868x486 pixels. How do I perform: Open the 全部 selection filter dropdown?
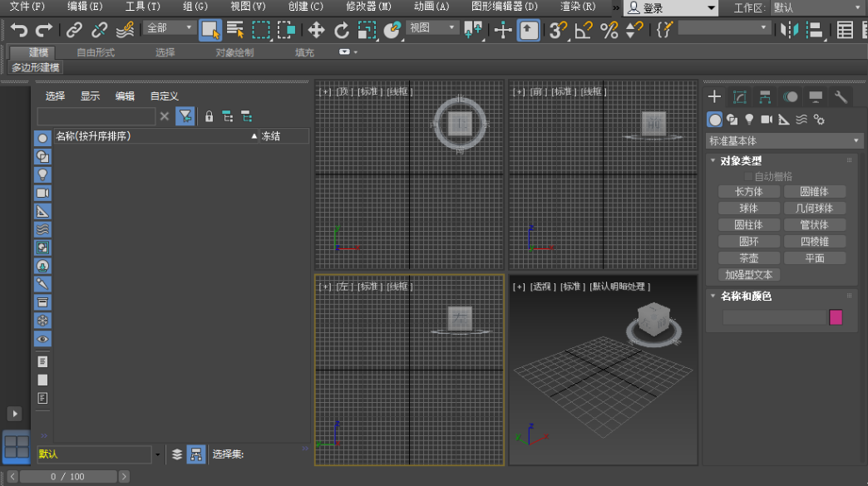pos(170,28)
